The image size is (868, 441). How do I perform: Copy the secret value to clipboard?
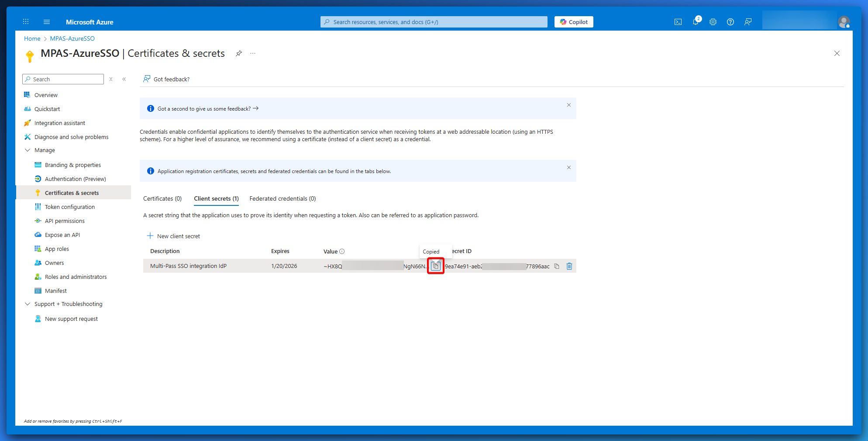(x=436, y=266)
